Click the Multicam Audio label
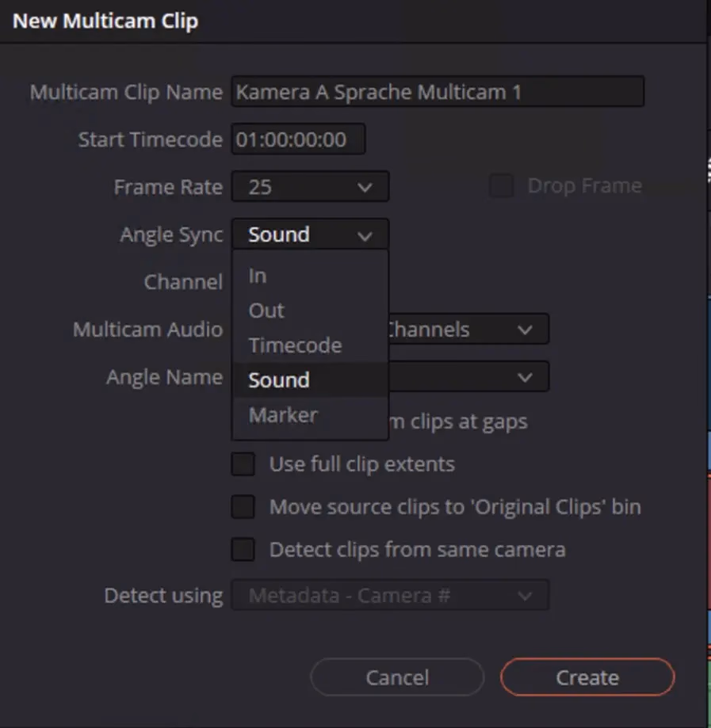This screenshot has height=728, width=711. click(147, 330)
